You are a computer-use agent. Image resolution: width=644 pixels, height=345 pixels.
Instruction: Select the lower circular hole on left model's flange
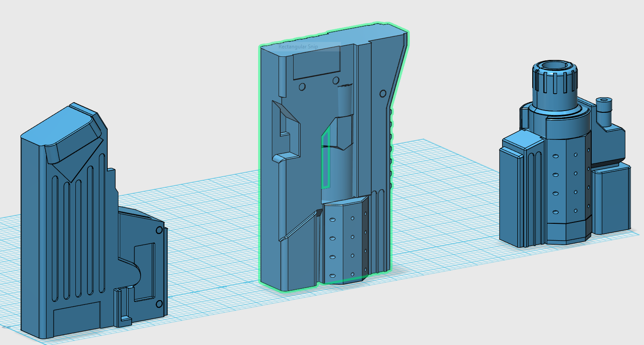159,304
